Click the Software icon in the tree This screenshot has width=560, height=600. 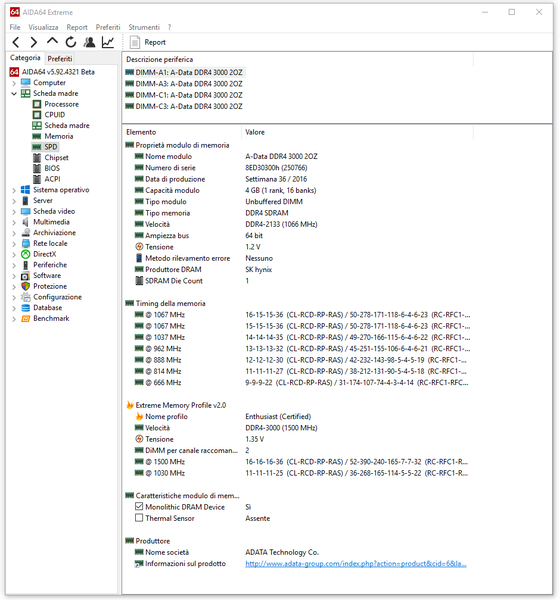(25, 276)
